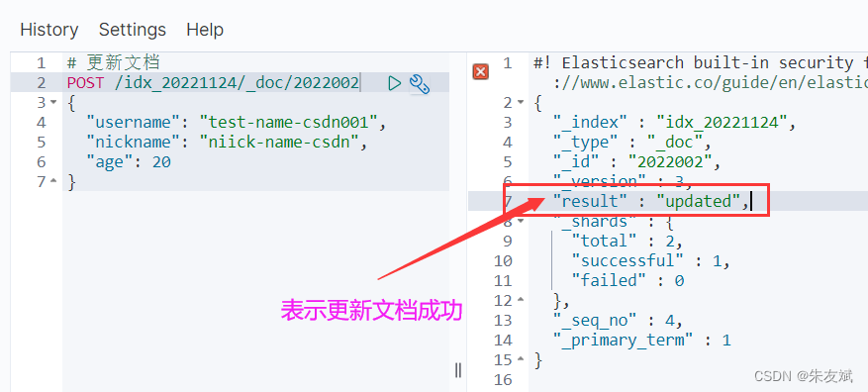Open the wrench request options menu

(x=419, y=84)
